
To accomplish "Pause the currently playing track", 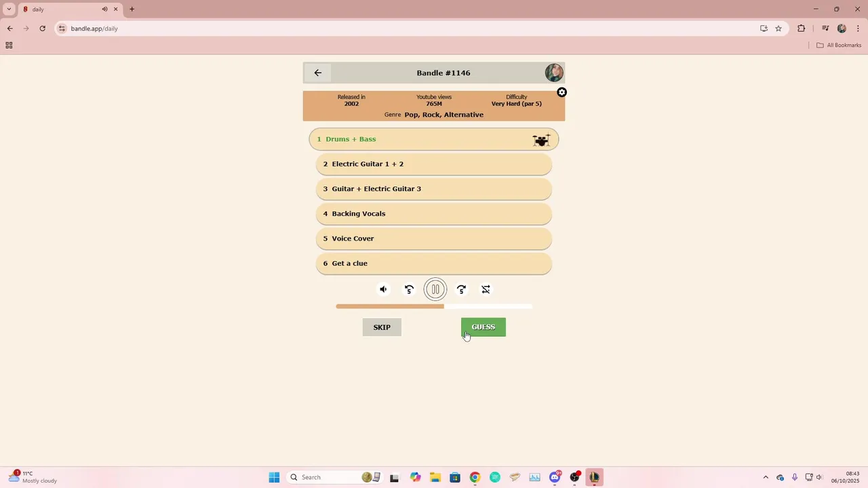I will [x=435, y=289].
